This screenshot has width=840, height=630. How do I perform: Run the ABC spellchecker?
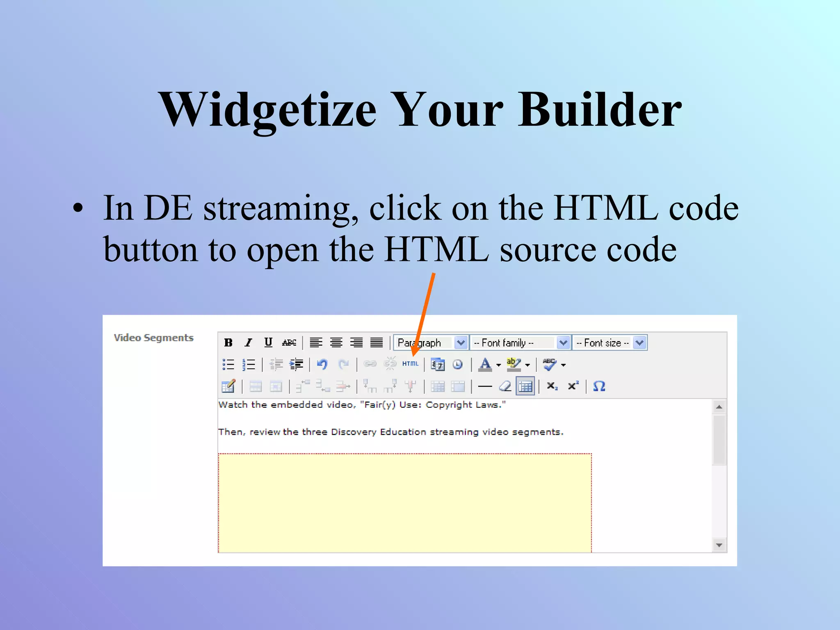[x=550, y=364]
